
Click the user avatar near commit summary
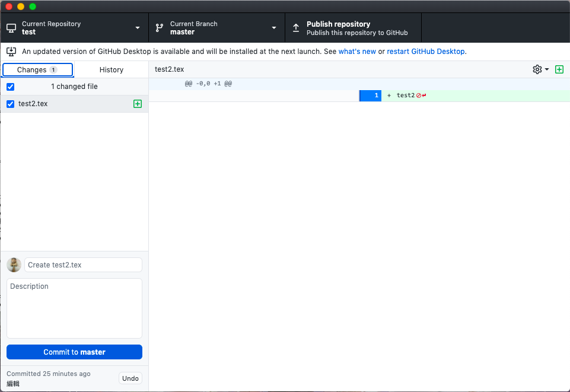coord(14,264)
